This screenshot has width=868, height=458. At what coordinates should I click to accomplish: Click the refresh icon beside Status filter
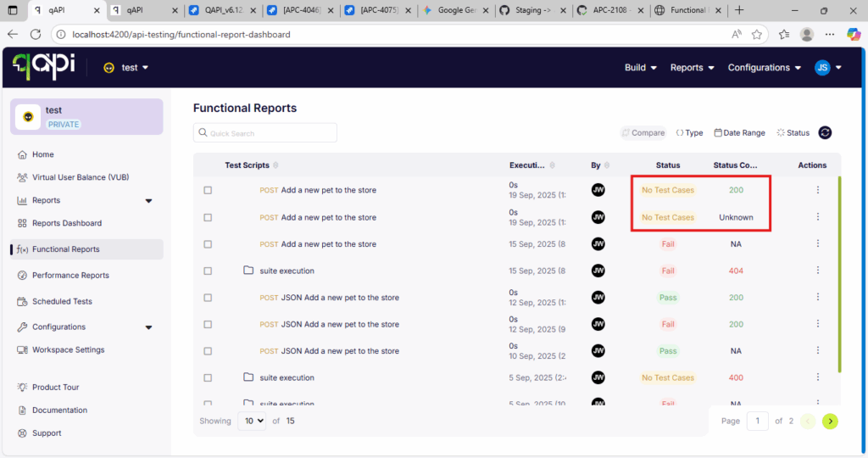(825, 132)
